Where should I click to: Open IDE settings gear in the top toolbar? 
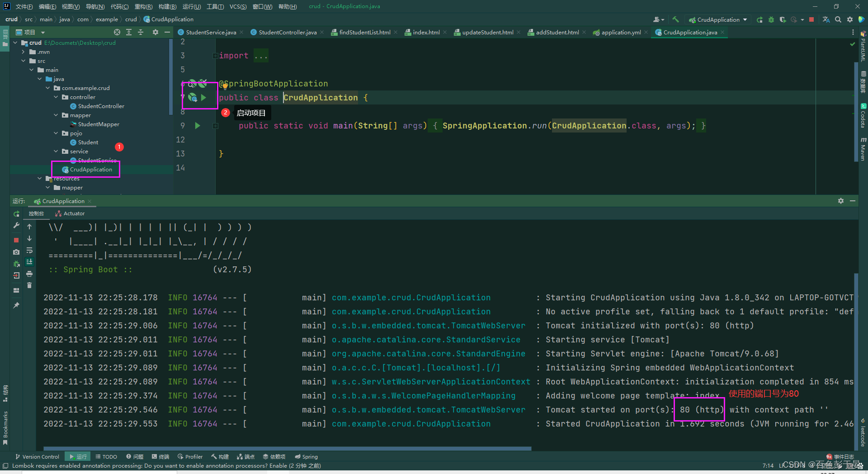(x=850, y=19)
